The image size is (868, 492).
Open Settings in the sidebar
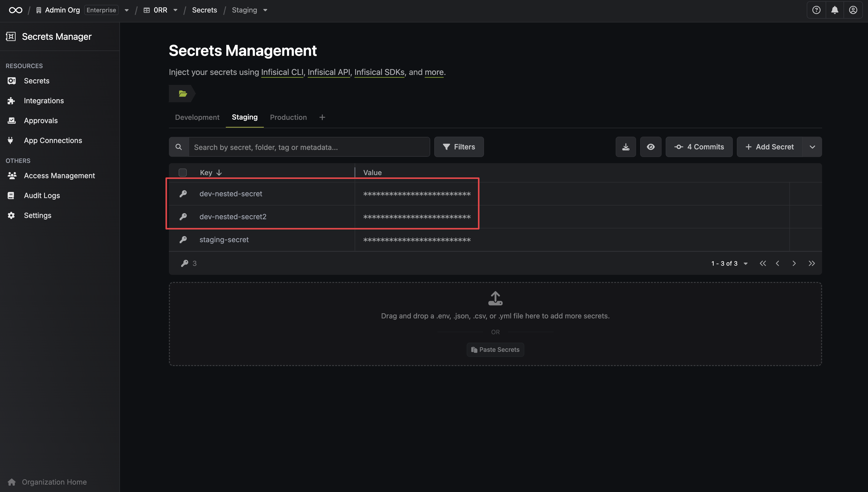pyautogui.click(x=38, y=216)
